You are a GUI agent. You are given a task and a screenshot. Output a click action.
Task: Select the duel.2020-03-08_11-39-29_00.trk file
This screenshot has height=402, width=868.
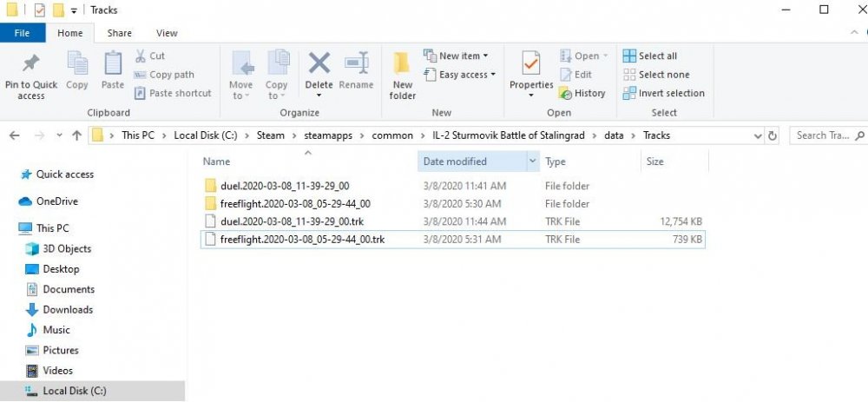(x=292, y=221)
